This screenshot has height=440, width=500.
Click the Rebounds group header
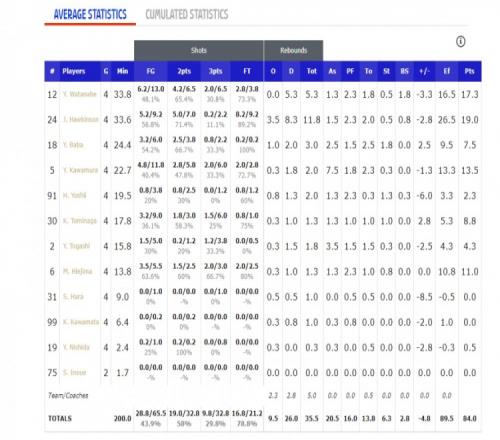click(293, 51)
